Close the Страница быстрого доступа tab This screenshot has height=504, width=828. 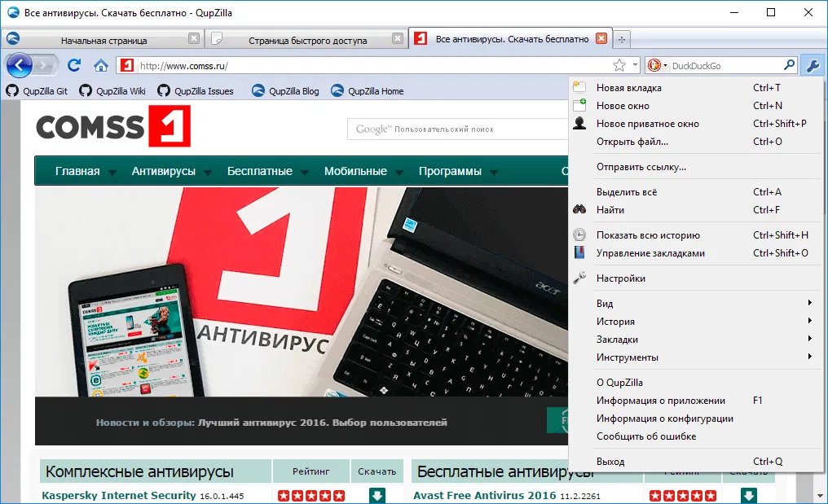click(398, 38)
